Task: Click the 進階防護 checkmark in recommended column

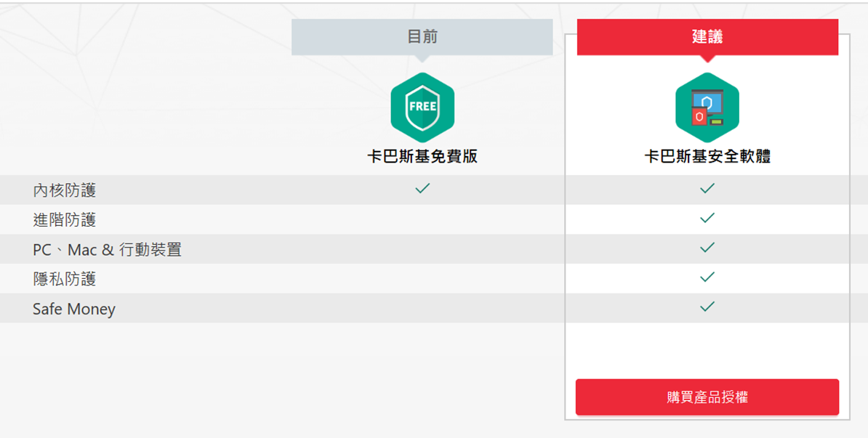Action: pyautogui.click(x=707, y=218)
